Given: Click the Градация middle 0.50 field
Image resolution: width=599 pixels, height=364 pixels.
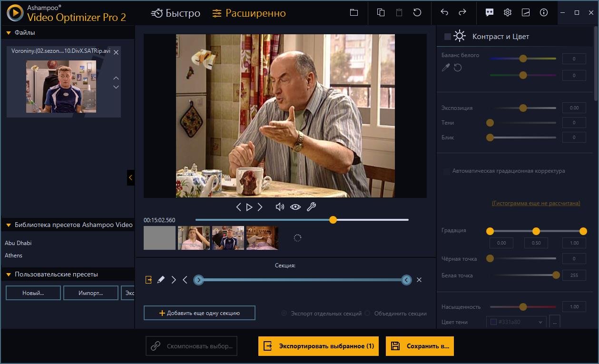Looking at the screenshot, I should click(536, 243).
